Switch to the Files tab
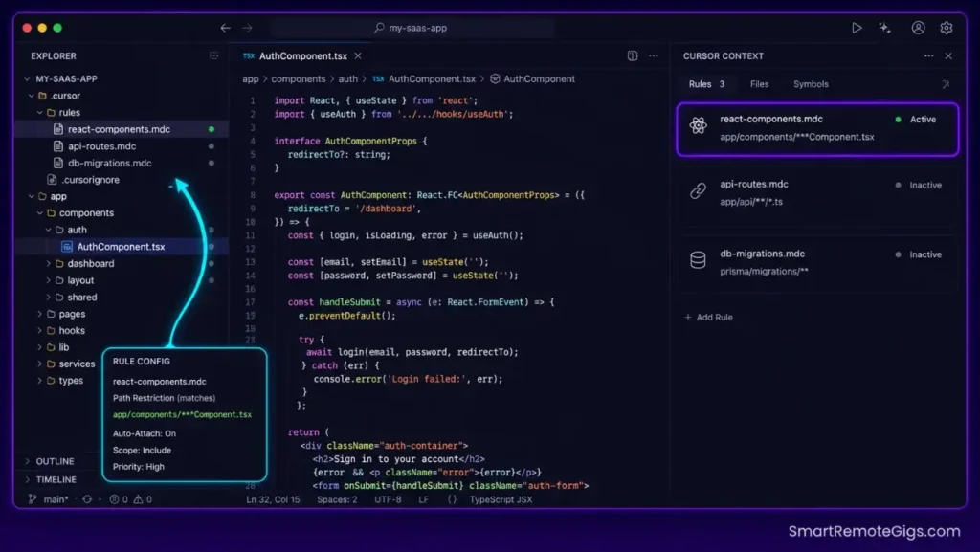Screen dimensions: 980x552 pyautogui.click(x=759, y=83)
